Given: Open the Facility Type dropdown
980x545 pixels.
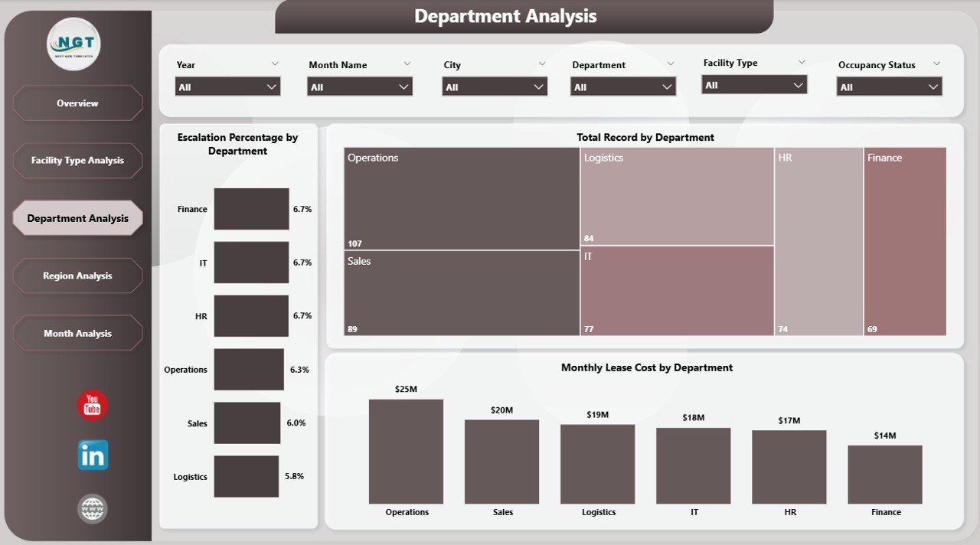Looking at the screenshot, I should click(754, 85).
